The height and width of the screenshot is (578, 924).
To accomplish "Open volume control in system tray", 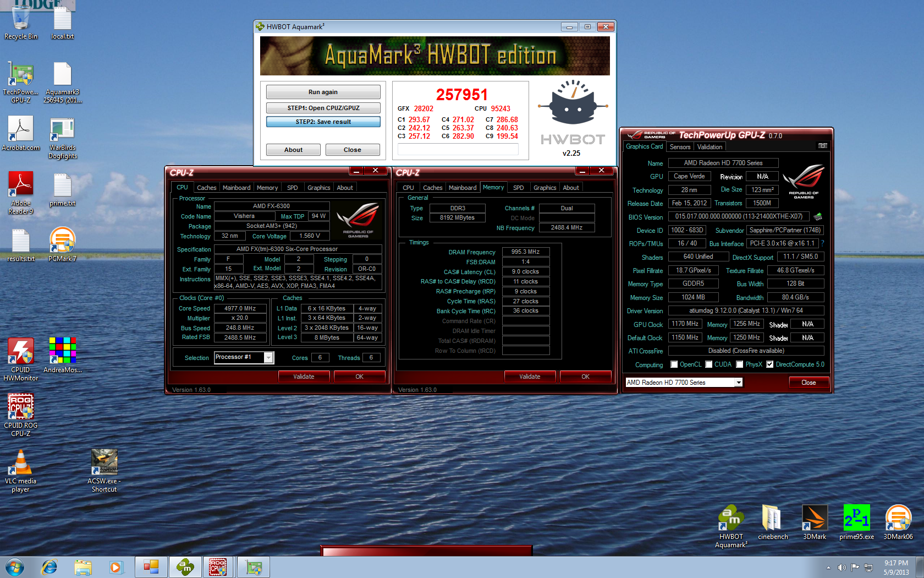I will (x=842, y=568).
